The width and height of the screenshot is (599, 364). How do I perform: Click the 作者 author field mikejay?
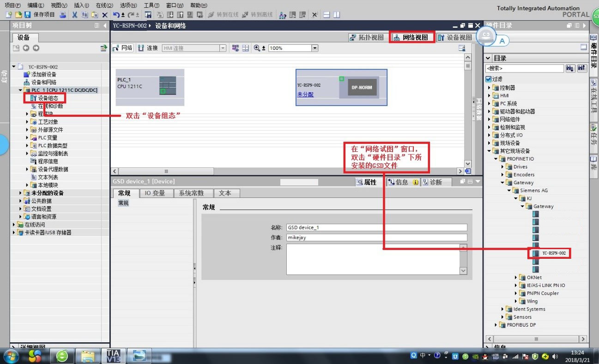(x=376, y=238)
